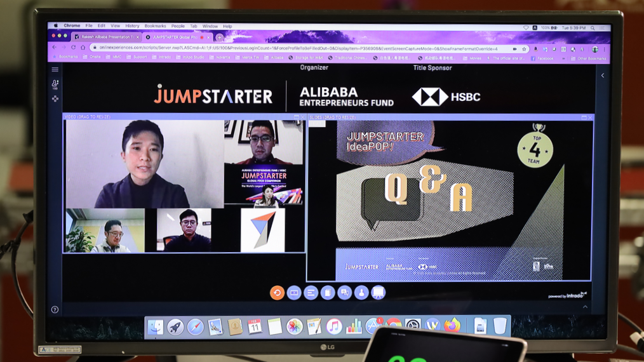Open the Novartis bookmarks folder
This screenshot has width=644, height=362.
click(220, 58)
